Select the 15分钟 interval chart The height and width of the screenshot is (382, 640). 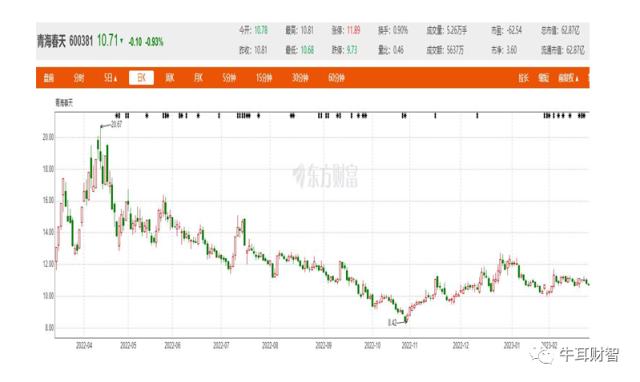[x=264, y=78]
